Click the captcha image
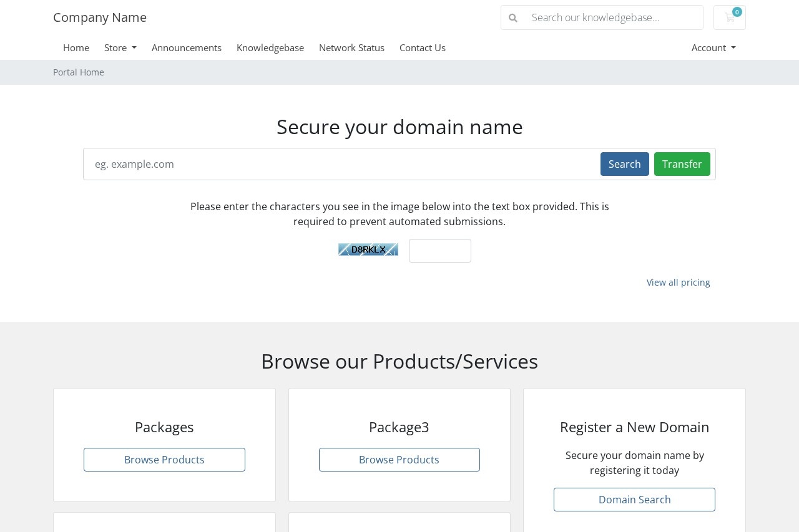The image size is (799, 532). pyautogui.click(x=368, y=249)
